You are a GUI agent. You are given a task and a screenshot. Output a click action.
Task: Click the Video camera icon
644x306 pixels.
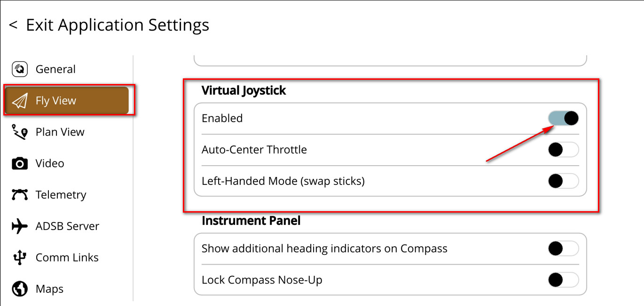tap(20, 164)
